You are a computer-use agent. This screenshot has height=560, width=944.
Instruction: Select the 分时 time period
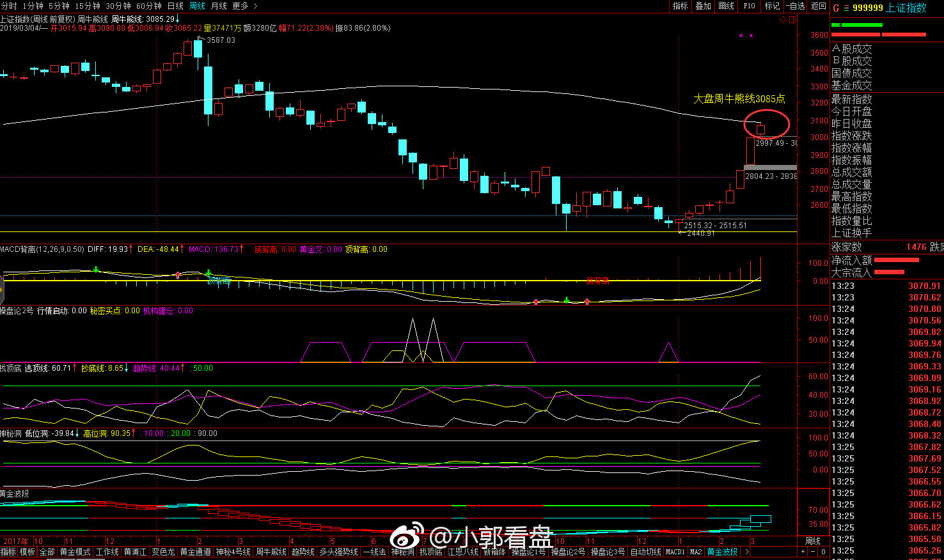(x=9, y=6)
